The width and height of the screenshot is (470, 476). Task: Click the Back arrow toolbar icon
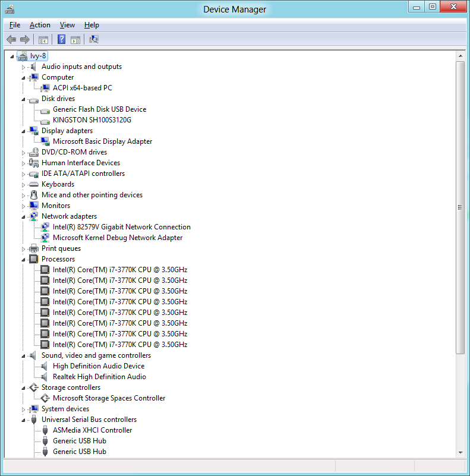11,39
